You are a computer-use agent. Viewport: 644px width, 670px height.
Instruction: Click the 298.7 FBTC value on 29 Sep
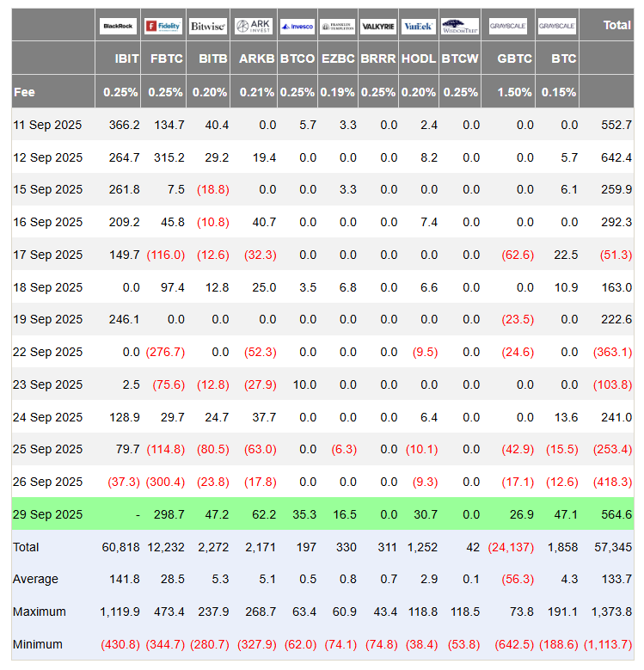click(x=169, y=514)
